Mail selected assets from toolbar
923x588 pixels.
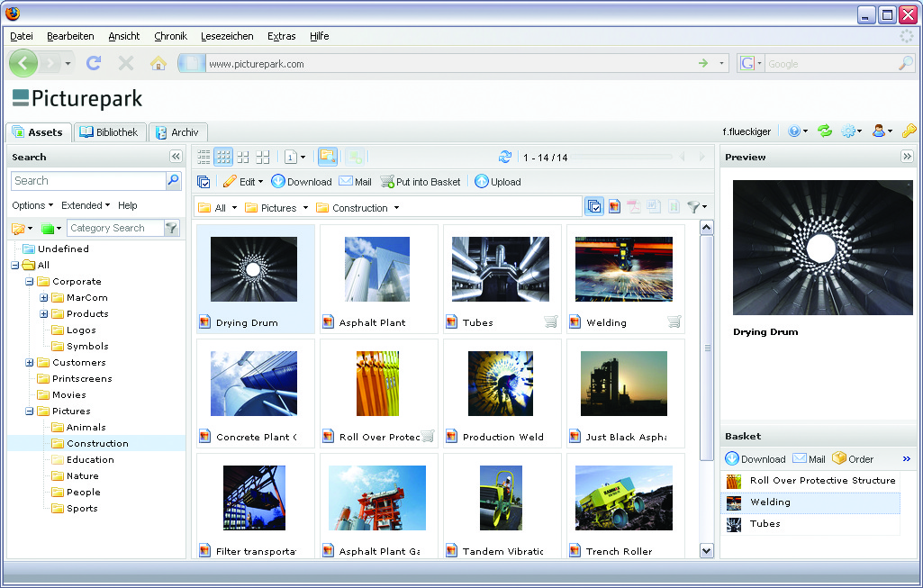coord(355,182)
